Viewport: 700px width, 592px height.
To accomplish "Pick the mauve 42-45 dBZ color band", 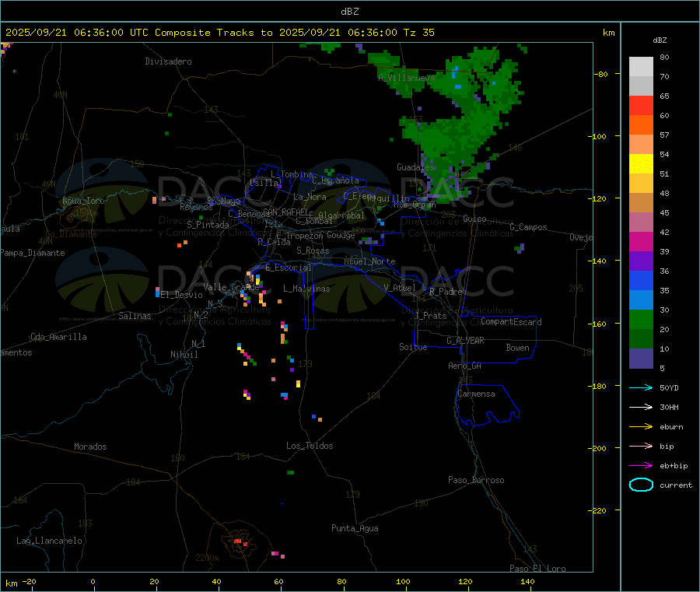I will (641, 222).
